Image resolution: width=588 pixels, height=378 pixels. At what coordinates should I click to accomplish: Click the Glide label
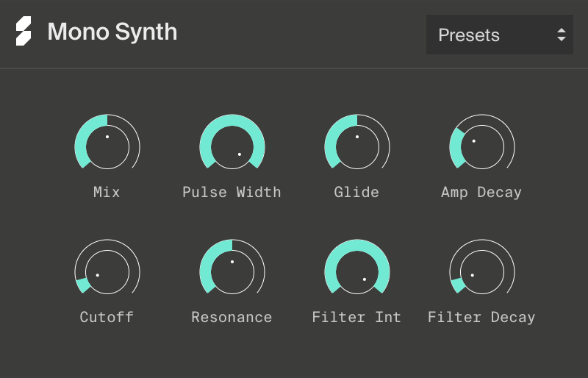click(356, 192)
